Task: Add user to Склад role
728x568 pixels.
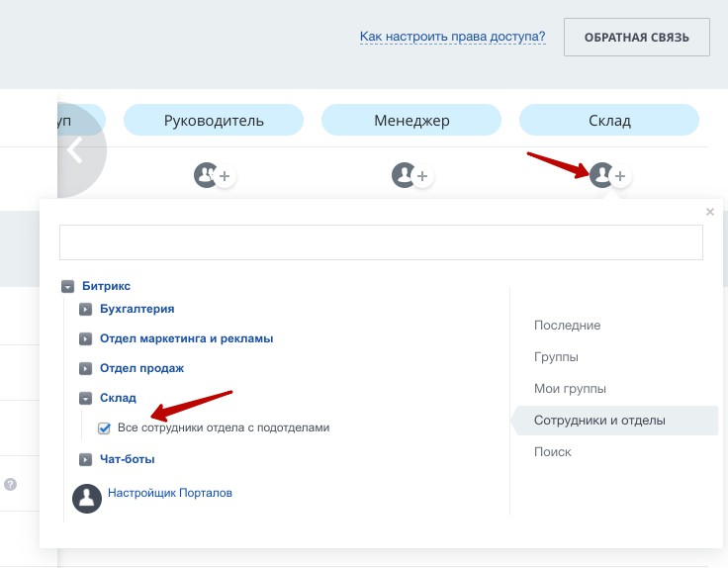Action: 620,176
